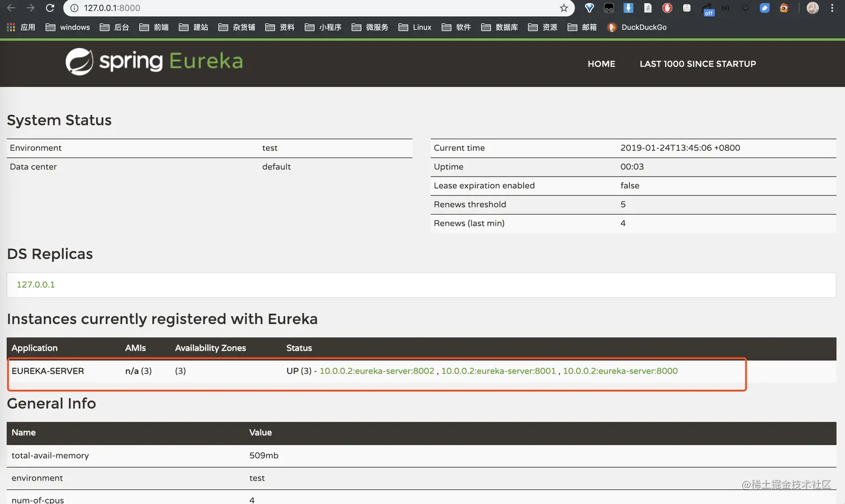Open instance 10.0.0.2:eureka-server:8002 link

377,371
